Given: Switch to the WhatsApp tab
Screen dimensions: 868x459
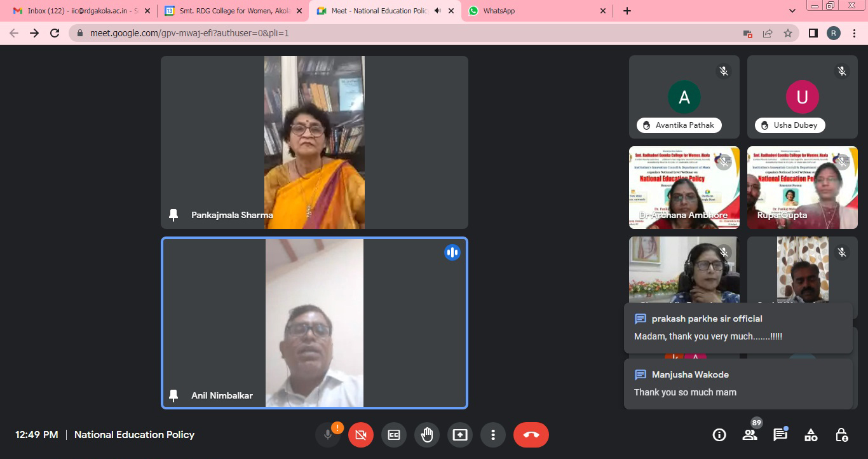Looking at the screenshot, I should pos(534,11).
